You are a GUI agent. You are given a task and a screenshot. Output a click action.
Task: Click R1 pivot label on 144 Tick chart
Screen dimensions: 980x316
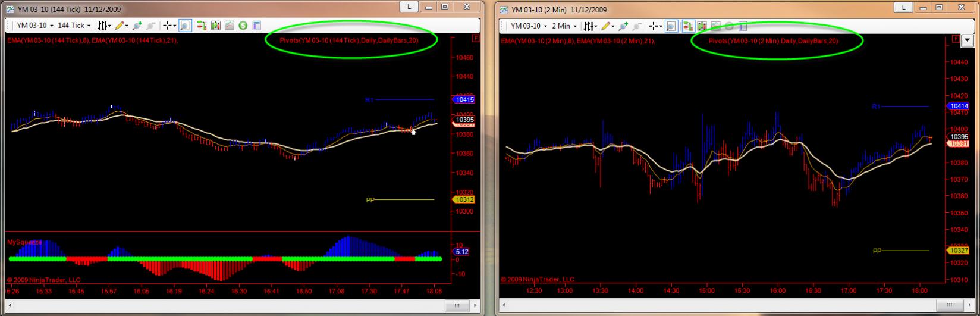click(x=369, y=100)
